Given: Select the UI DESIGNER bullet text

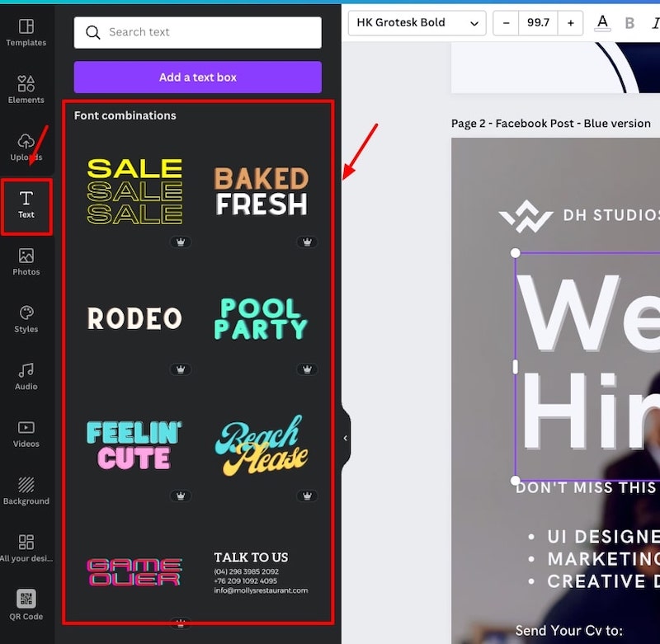Looking at the screenshot, I should [x=604, y=537].
